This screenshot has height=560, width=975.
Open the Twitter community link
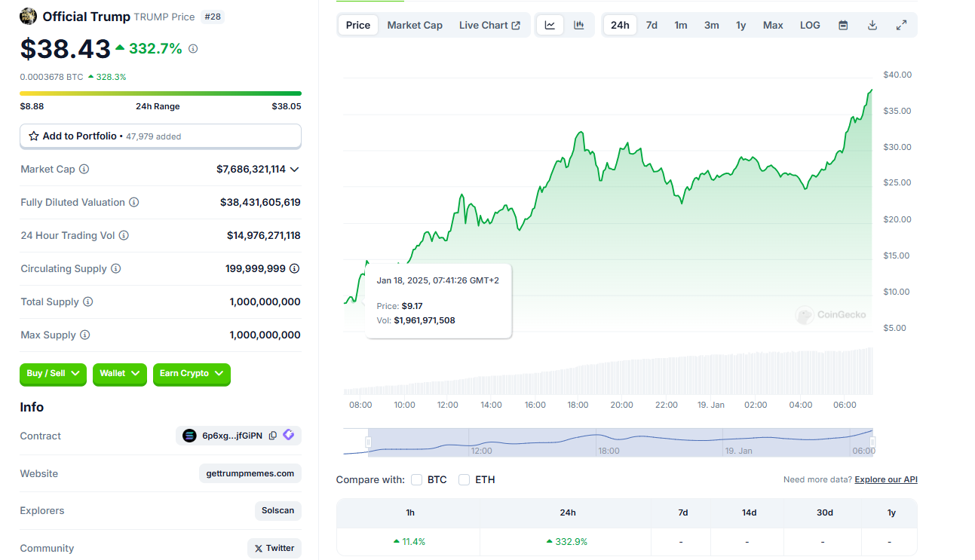274,548
